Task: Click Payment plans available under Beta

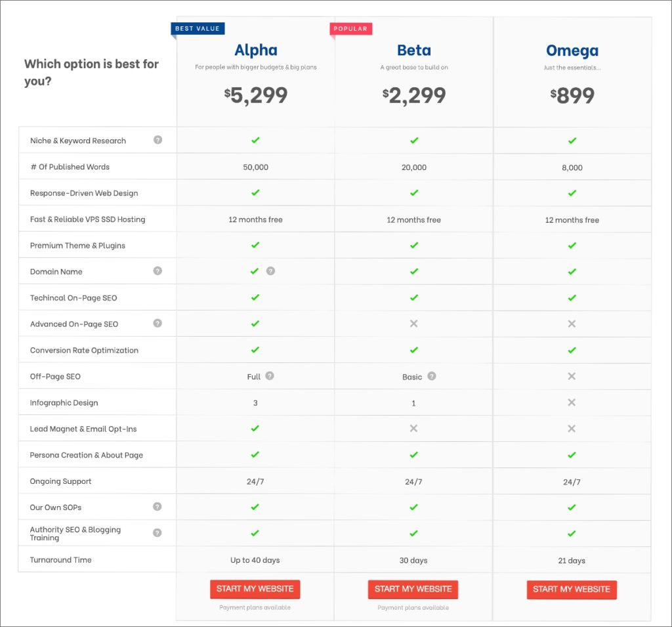Action: point(413,607)
